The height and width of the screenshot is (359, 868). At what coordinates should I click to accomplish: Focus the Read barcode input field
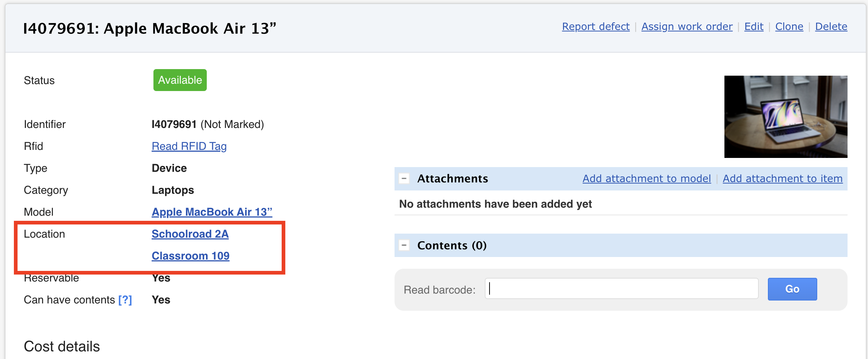pos(621,289)
